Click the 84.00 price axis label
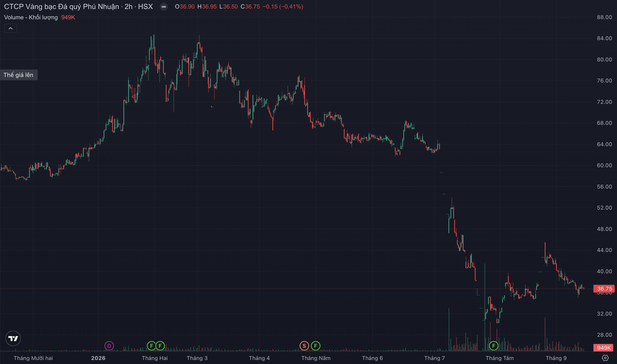 pyautogui.click(x=604, y=38)
